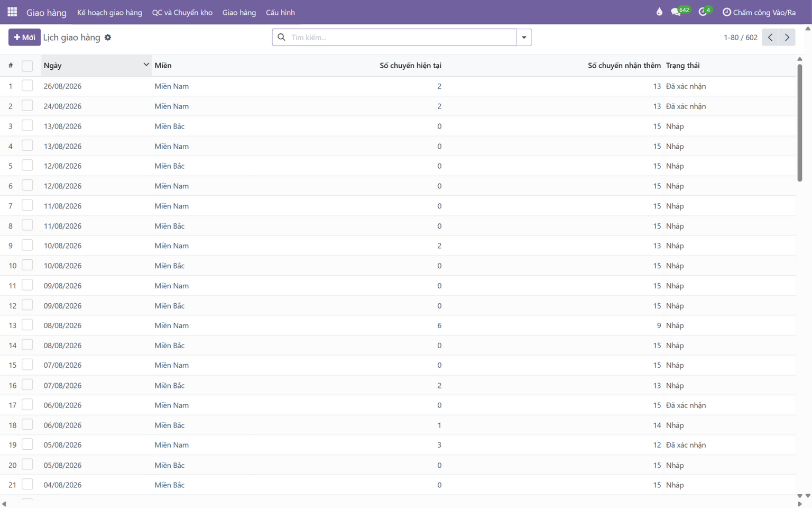Screen dimensions: 812x508
Task: Open messages with 642 unread badge
Action: pos(680,12)
